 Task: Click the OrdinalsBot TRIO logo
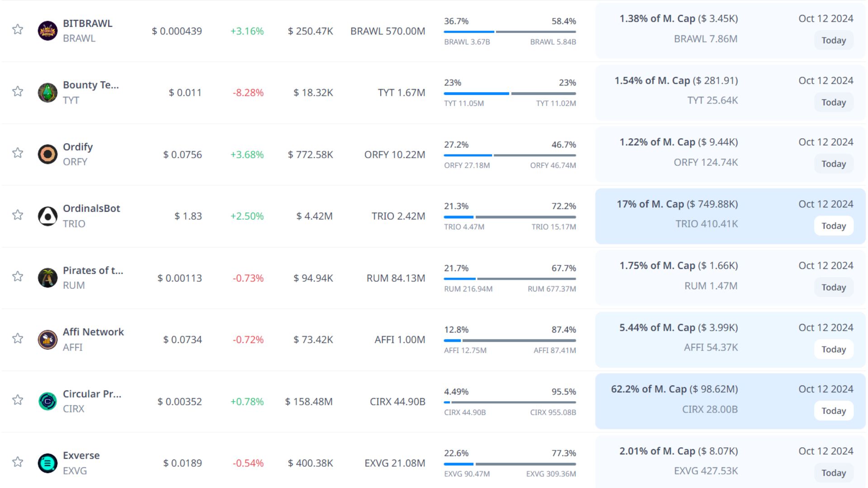[x=47, y=216]
